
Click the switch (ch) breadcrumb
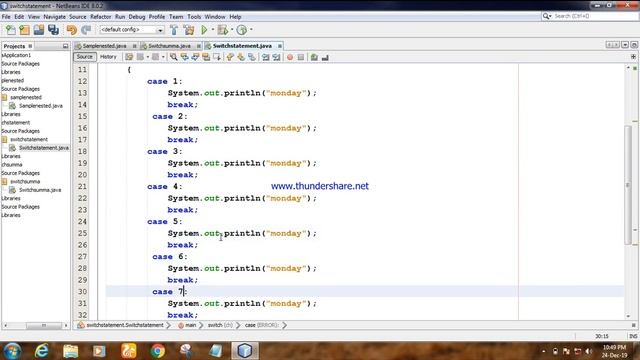(220, 325)
